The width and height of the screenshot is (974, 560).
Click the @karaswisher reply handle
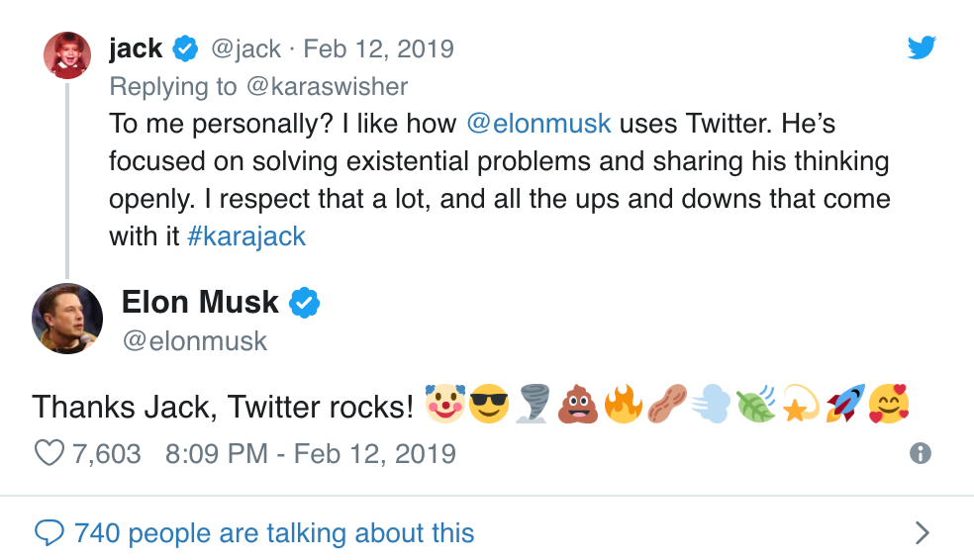point(327,86)
